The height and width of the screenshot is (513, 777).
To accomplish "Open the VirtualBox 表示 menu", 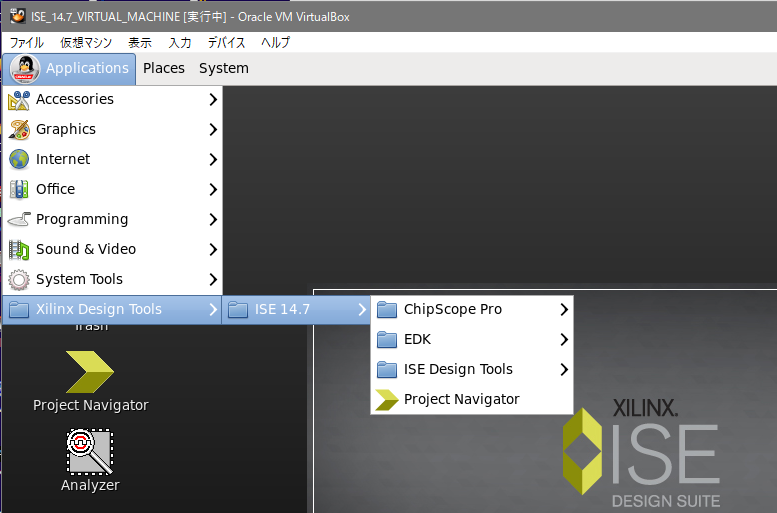I will (140, 43).
